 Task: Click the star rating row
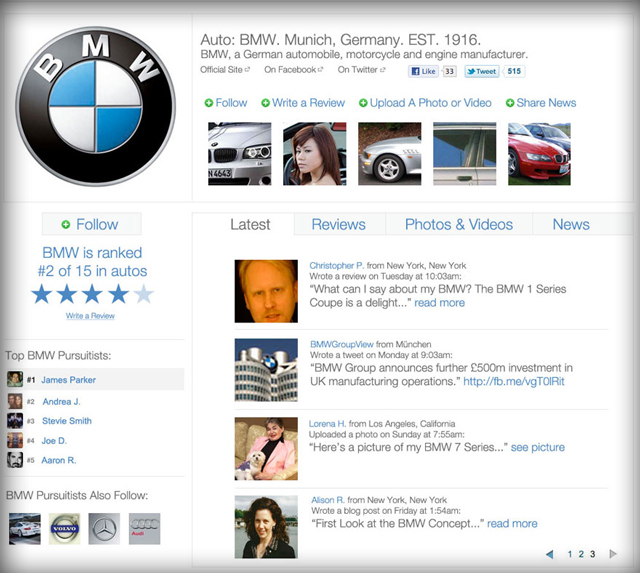pos(93,294)
